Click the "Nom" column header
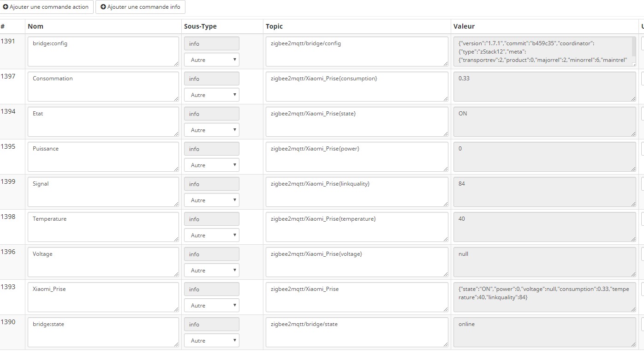The width and height of the screenshot is (644, 362). (x=36, y=26)
